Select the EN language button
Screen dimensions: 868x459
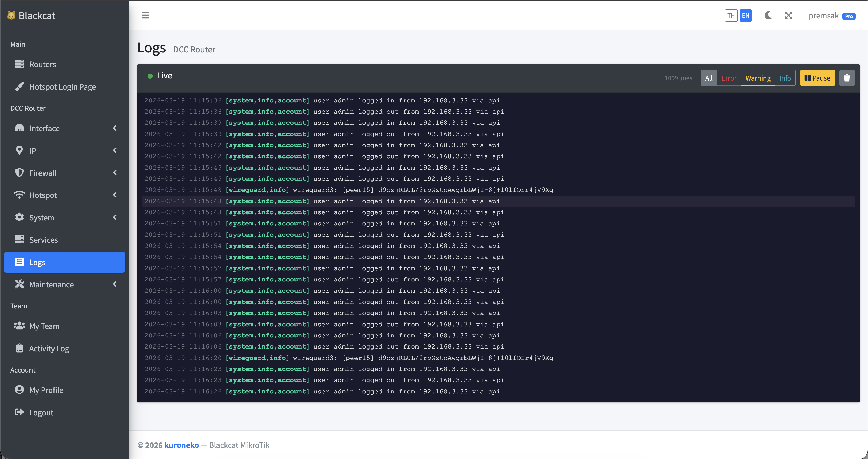click(745, 15)
